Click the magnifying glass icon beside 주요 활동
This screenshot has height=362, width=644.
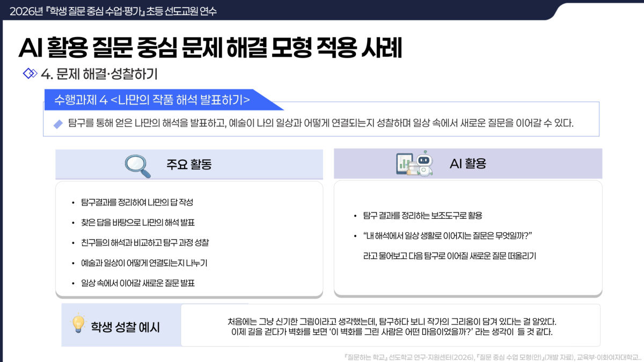pyautogui.click(x=137, y=166)
